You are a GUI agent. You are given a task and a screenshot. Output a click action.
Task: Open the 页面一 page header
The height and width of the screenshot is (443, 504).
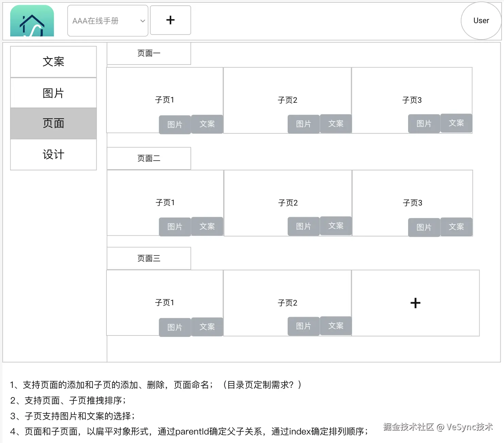pos(149,53)
